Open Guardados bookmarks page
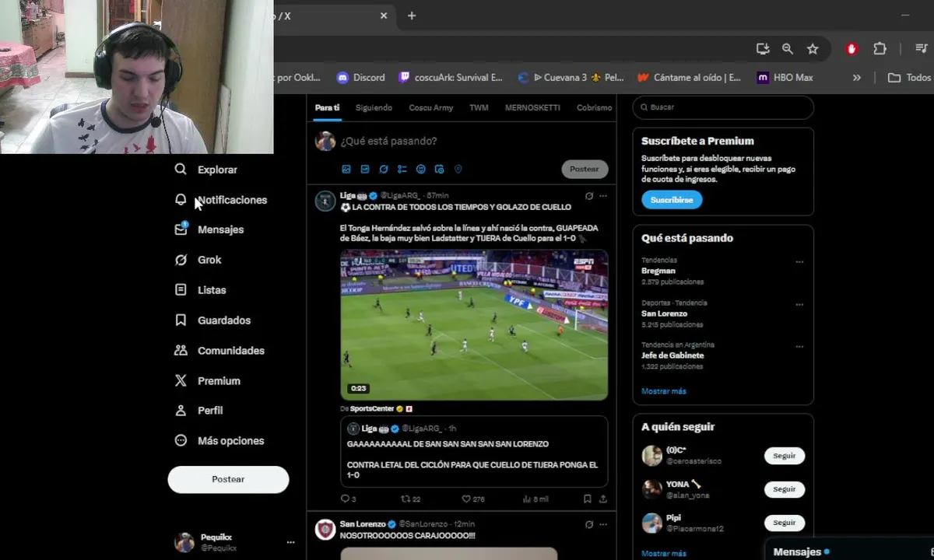This screenshot has width=934, height=560. [x=213, y=320]
